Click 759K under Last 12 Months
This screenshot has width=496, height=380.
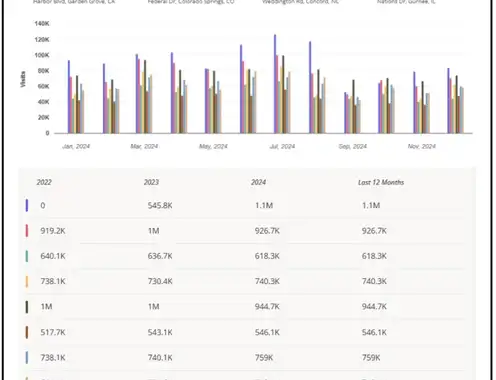371,358
